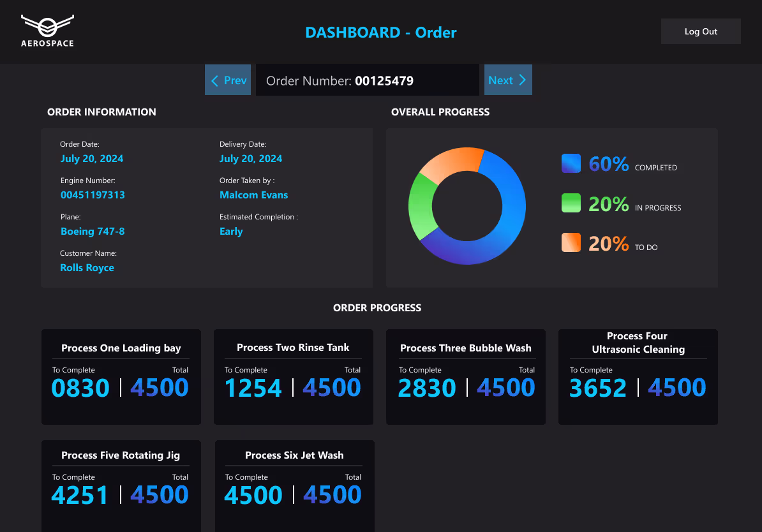Open the Process Two Rinse Tank card title

(293, 348)
